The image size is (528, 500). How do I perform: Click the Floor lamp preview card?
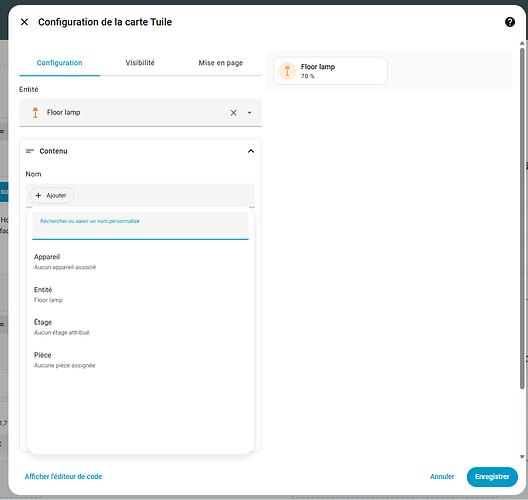pos(330,71)
